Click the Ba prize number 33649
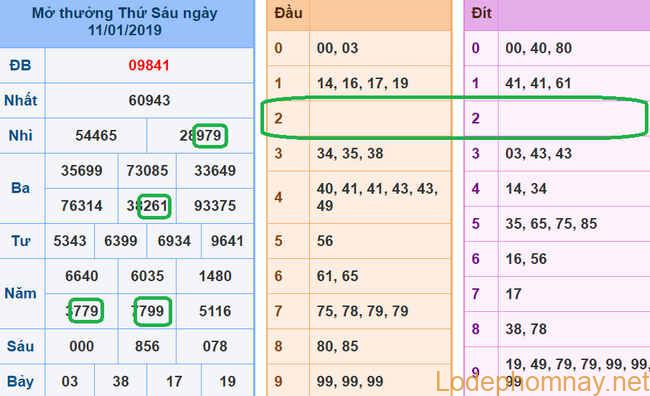This screenshot has width=650, height=396. coord(215,171)
